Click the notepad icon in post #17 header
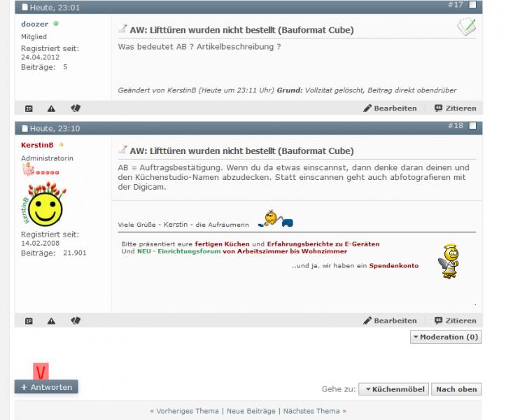 coord(466,27)
